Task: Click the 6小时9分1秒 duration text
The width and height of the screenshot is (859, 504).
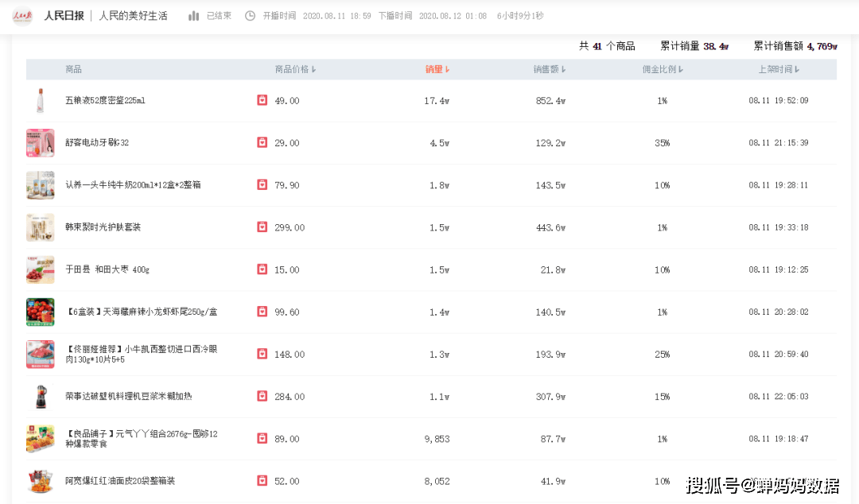Action: [520, 16]
